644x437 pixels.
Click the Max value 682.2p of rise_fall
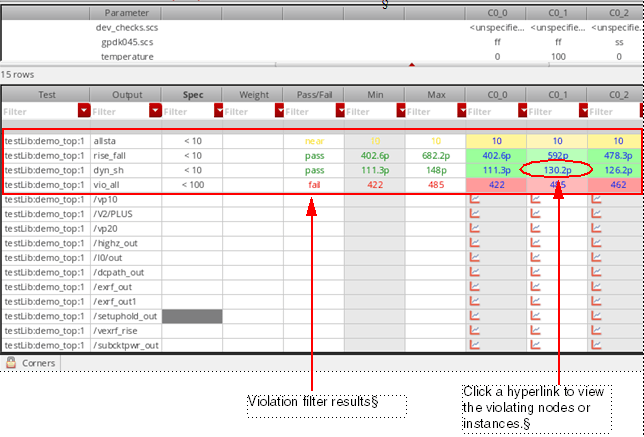[435, 156]
